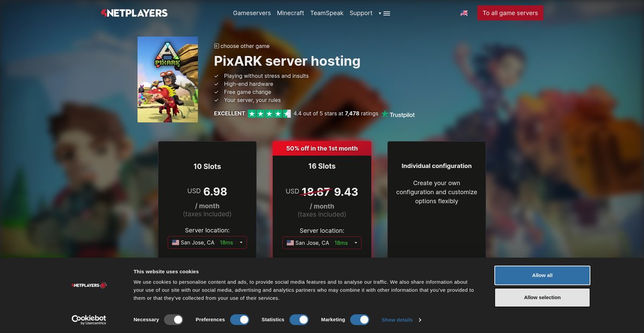Screen dimensions: 644x333
Task: Open the TeamSpeak menu item
Action: tap(327, 13)
